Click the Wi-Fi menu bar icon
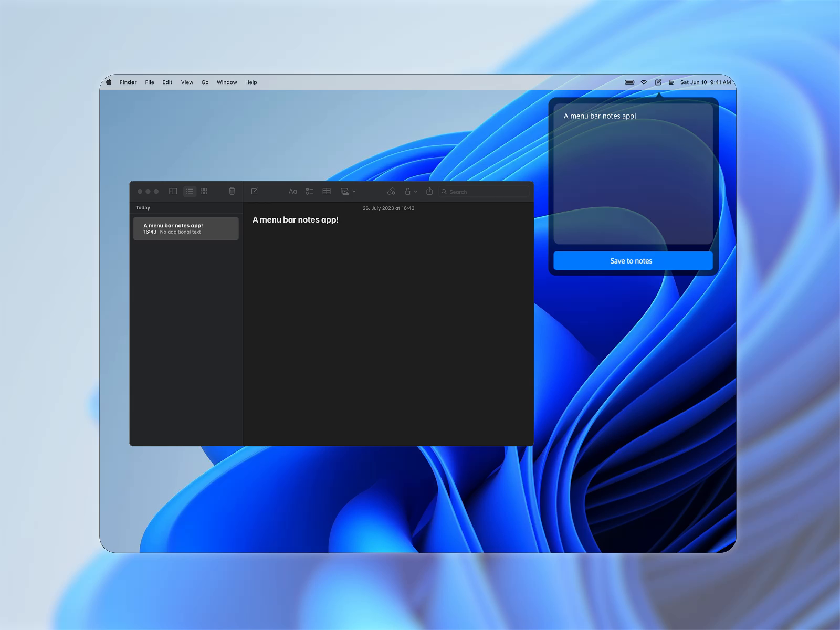Screen dimensions: 840x630 click(x=644, y=82)
